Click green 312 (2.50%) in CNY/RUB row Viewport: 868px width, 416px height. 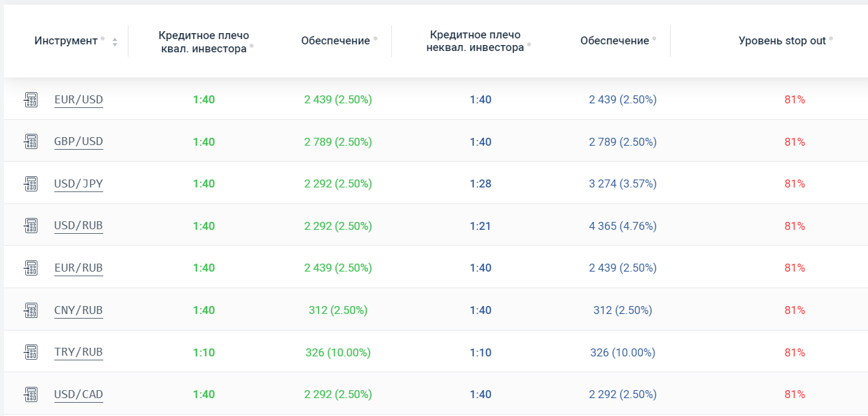[x=338, y=310]
